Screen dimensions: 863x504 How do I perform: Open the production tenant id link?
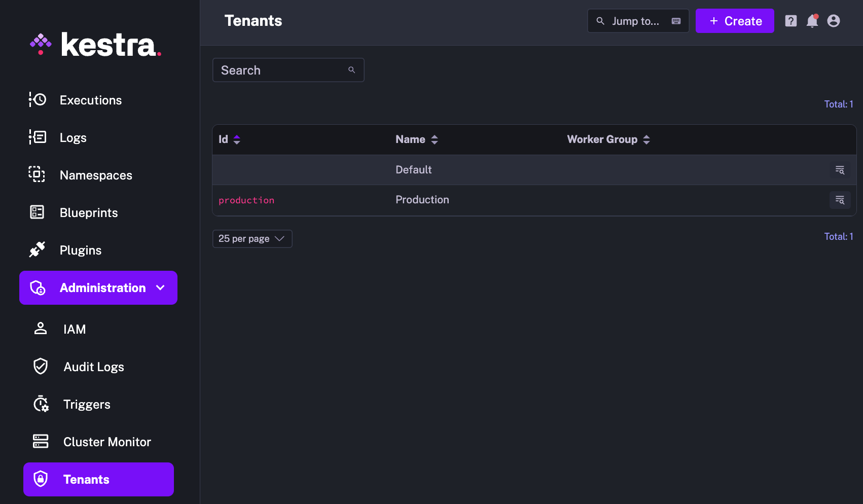click(246, 200)
